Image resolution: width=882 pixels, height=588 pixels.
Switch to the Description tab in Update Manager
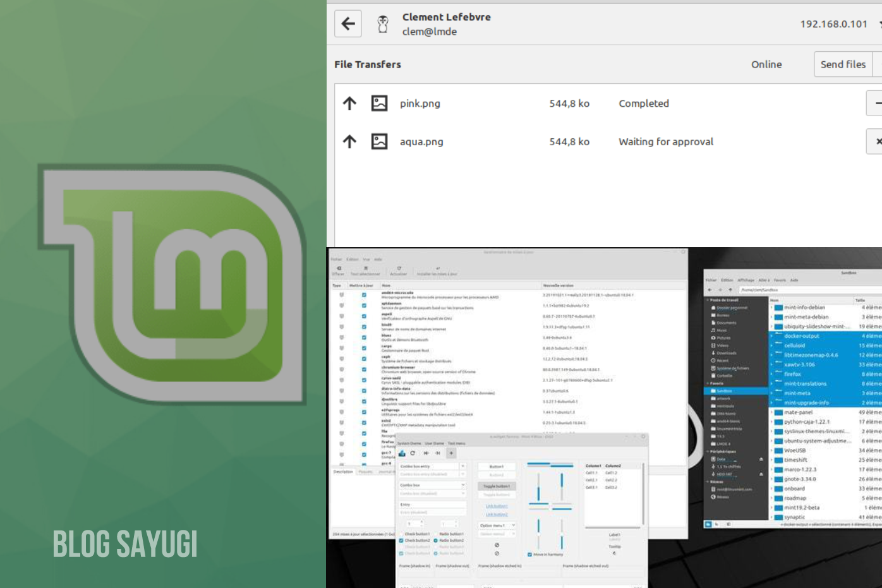pos(343,472)
